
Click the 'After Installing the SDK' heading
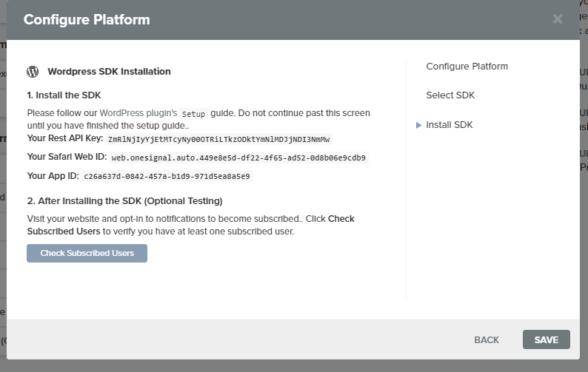125,201
